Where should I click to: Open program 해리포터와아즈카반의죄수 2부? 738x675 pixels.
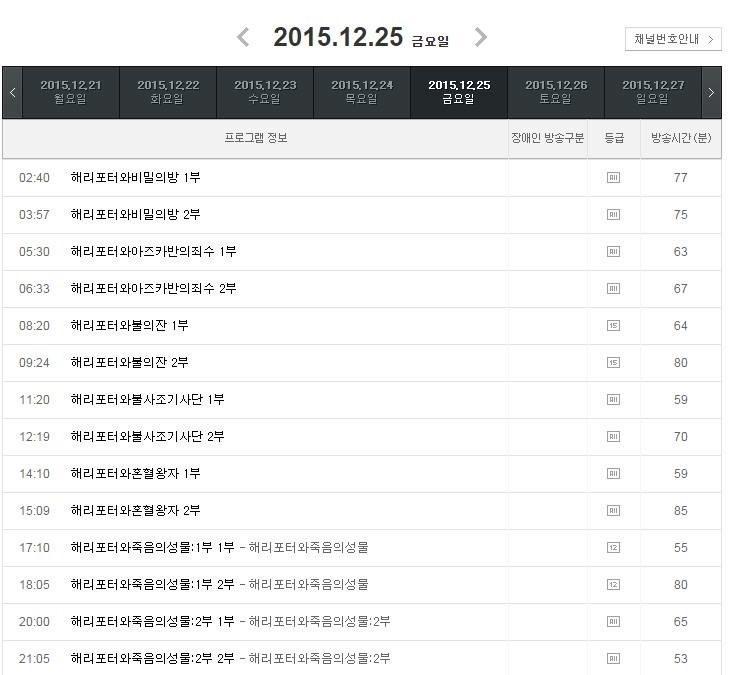[153, 289]
